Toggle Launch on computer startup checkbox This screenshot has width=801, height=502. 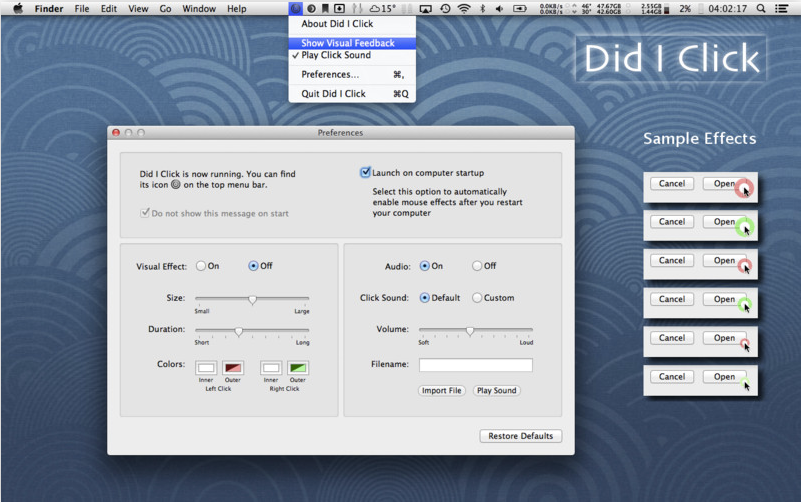pyautogui.click(x=365, y=173)
